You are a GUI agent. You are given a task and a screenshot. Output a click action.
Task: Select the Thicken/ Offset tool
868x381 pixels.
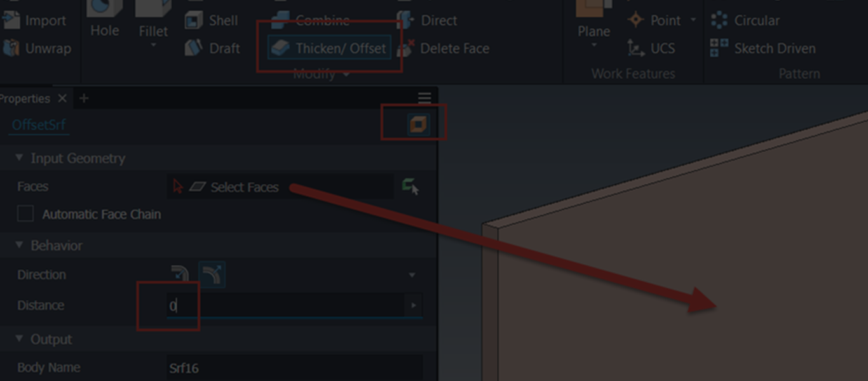pyautogui.click(x=329, y=48)
